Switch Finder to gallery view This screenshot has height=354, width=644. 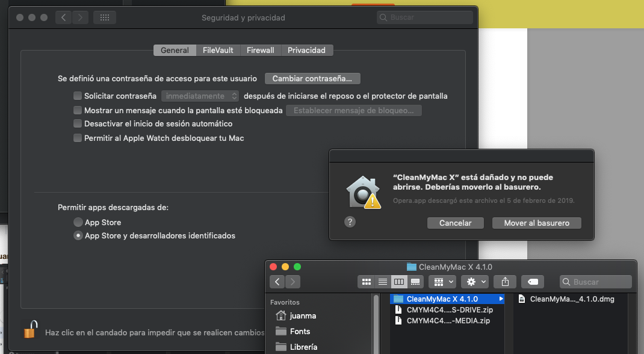tap(415, 282)
